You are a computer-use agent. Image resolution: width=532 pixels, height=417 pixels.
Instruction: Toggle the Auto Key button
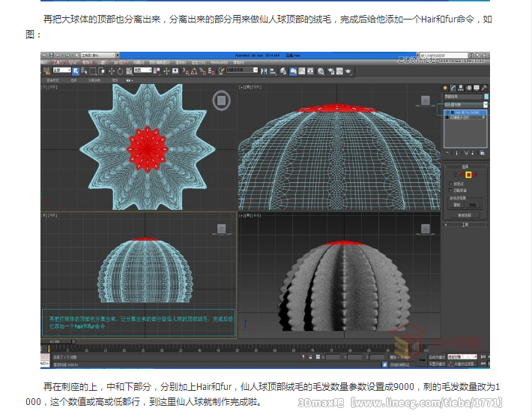tap(437, 357)
